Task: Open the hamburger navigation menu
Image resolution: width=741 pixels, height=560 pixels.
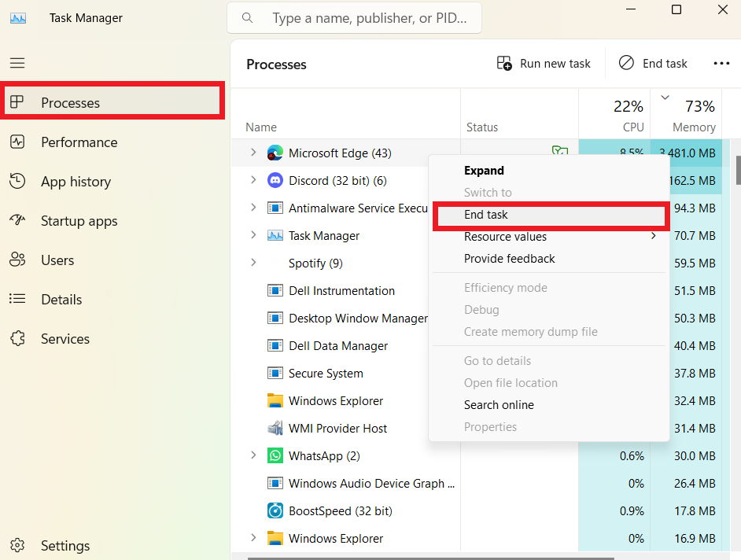Action: pyautogui.click(x=17, y=63)
